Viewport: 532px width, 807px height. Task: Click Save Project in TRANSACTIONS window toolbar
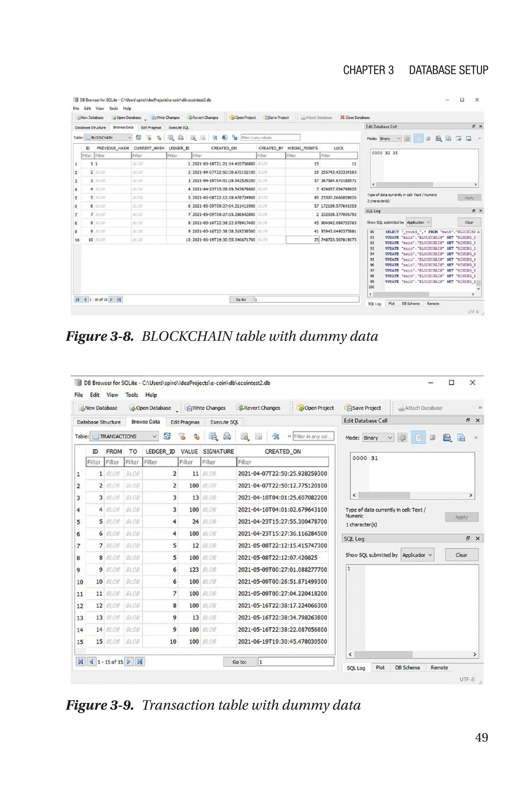(x=363, y=408)
